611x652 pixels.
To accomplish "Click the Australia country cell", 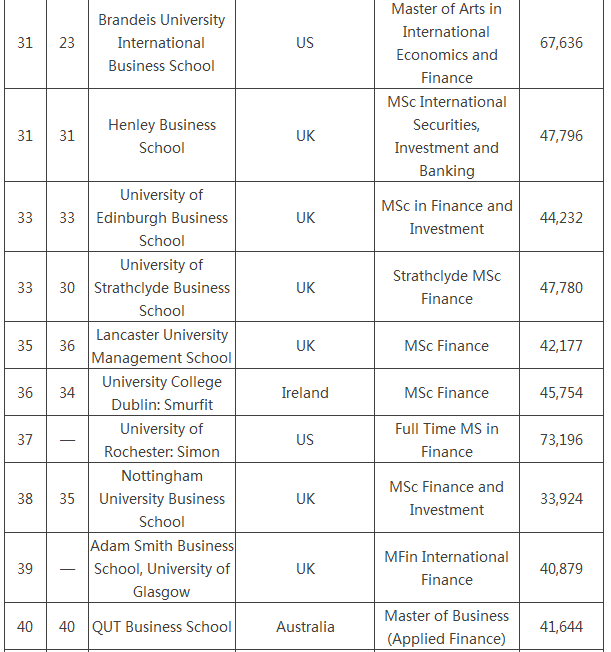I will click(305, 627).
